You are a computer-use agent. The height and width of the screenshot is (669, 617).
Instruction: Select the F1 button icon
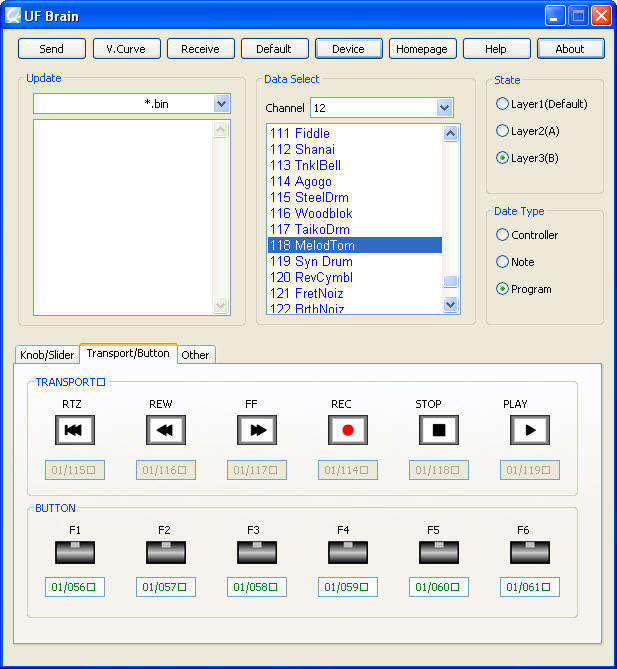[75, 553]
